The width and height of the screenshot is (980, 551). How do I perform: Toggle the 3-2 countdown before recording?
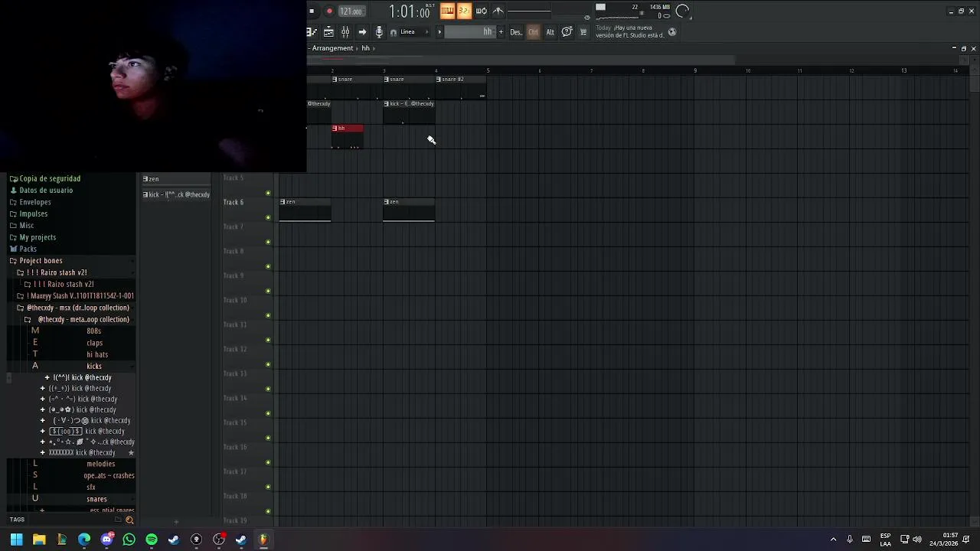(x=464, y=11)
